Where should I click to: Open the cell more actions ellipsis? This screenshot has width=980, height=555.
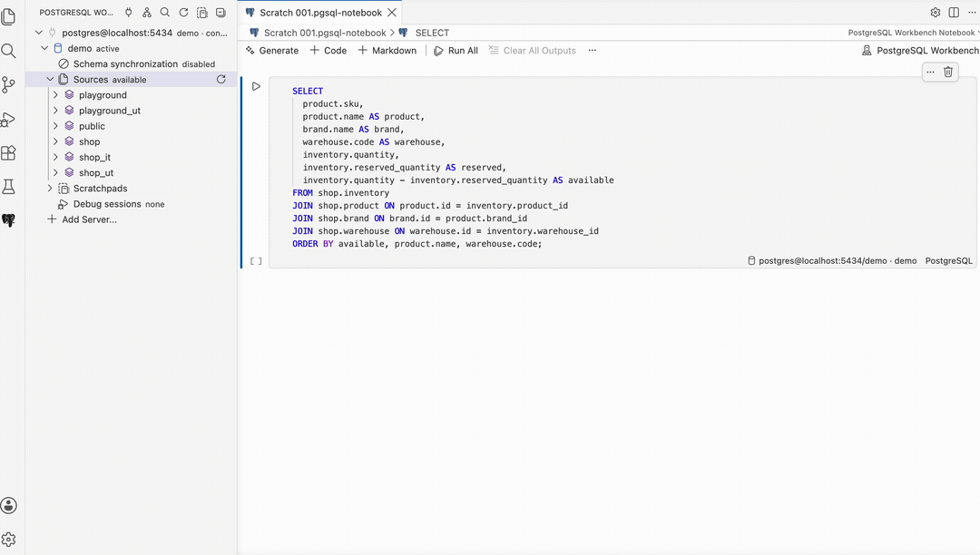pos(931,72)
